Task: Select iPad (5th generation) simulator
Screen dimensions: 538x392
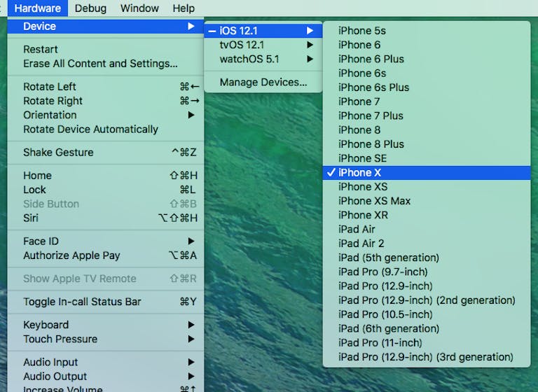Action: [427, 258]
